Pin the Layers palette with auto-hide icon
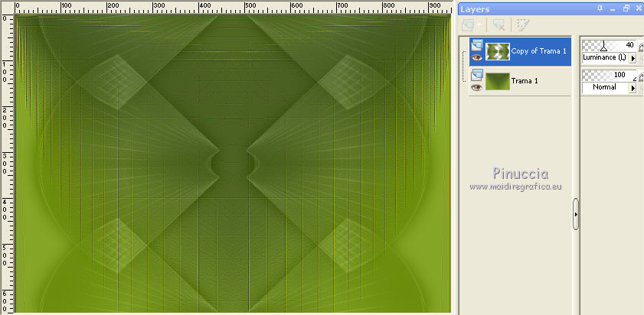 click(600, 8)
